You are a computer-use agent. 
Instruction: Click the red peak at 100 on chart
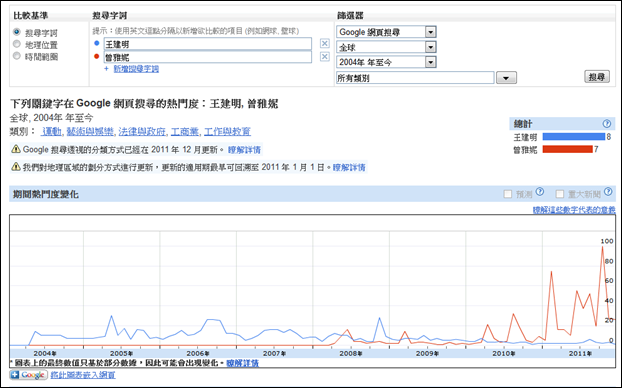[x=602, y=247]
